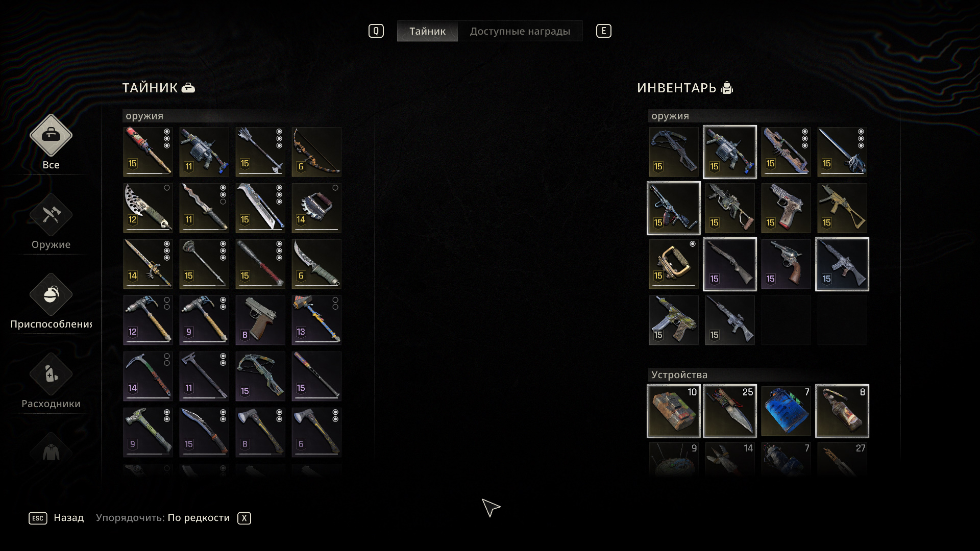The height and width of the screenshot is (551, 980).
Task: Select the "Все" stash category icon
Action: point(51,135)
